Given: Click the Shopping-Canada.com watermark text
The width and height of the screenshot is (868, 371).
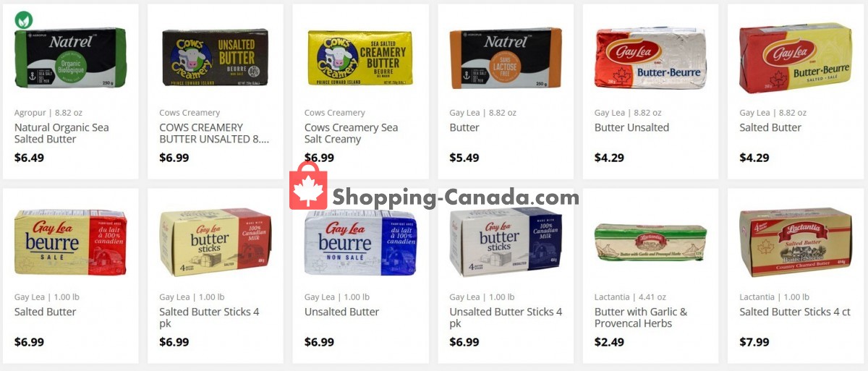Looking at the screenshot, I should 456,197.
